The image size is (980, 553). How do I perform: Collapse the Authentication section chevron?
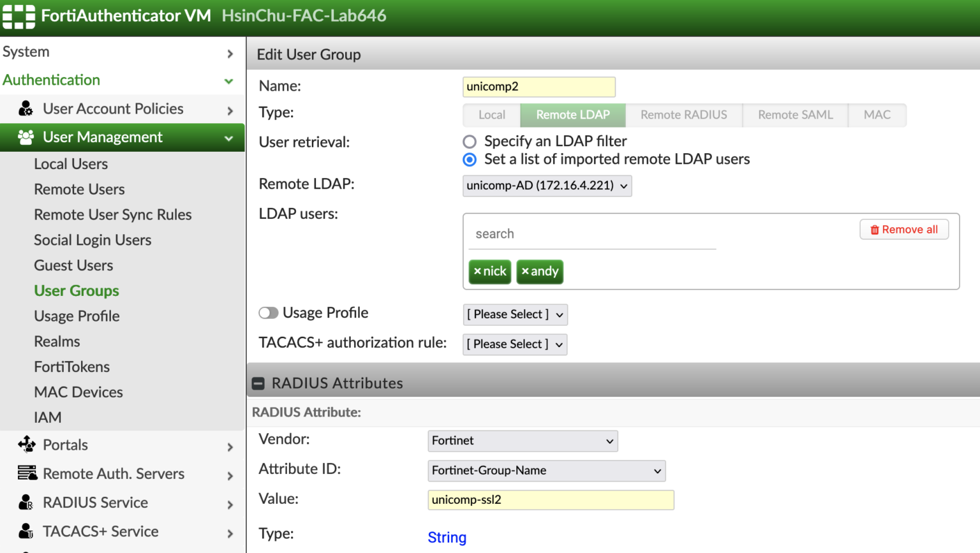229,81
